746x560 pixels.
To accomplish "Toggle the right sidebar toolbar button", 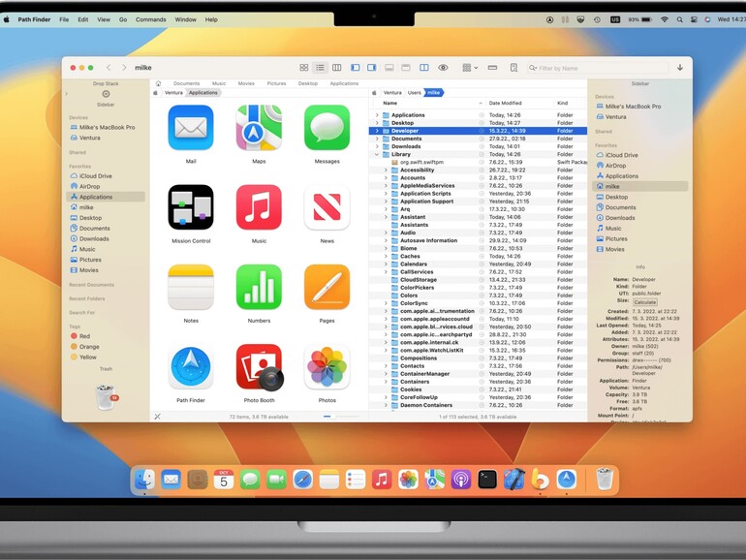I will 372,68.
